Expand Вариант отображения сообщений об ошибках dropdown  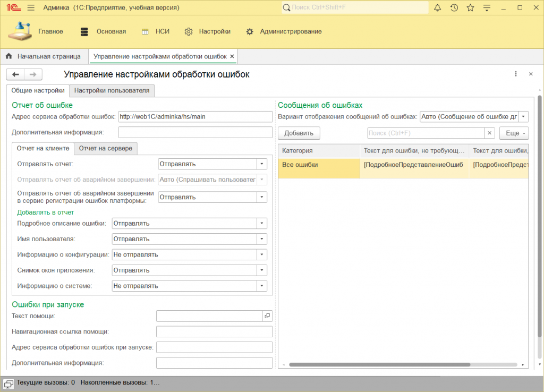[x=523, y=117]
